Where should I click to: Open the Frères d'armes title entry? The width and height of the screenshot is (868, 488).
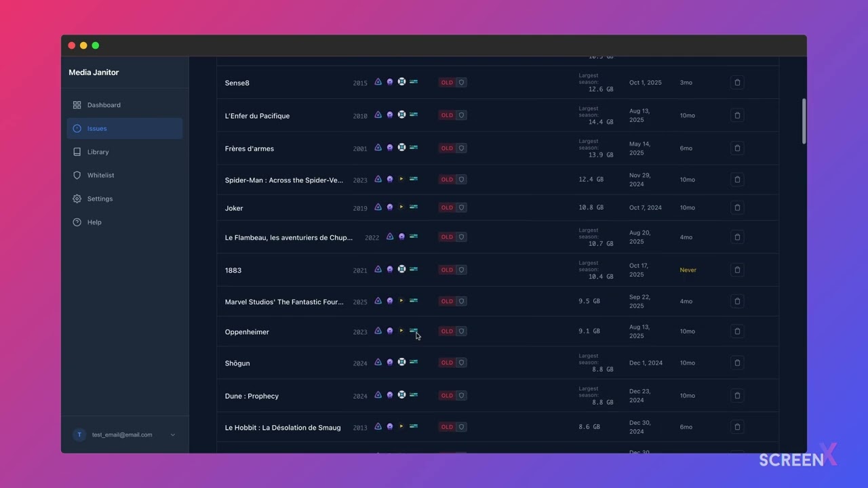click(x=250, y=148)
